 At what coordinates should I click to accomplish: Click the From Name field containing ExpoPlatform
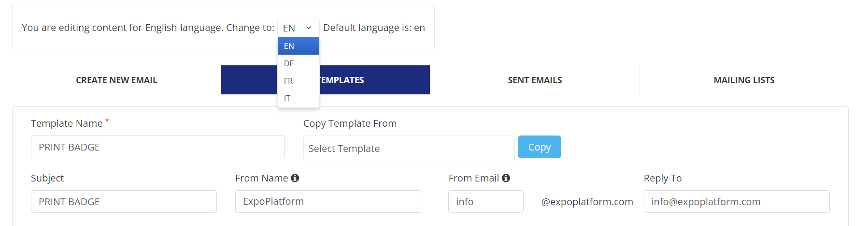pyautogui.click(x=328, y=202)
